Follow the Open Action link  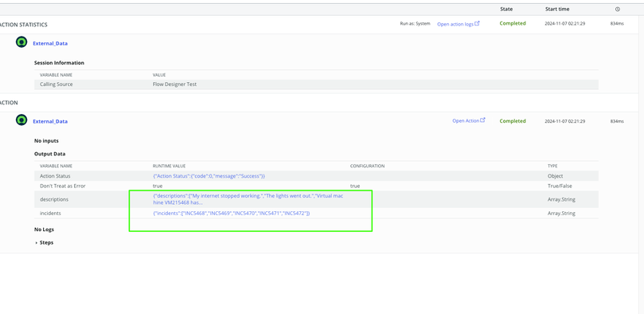pos(466,121)
